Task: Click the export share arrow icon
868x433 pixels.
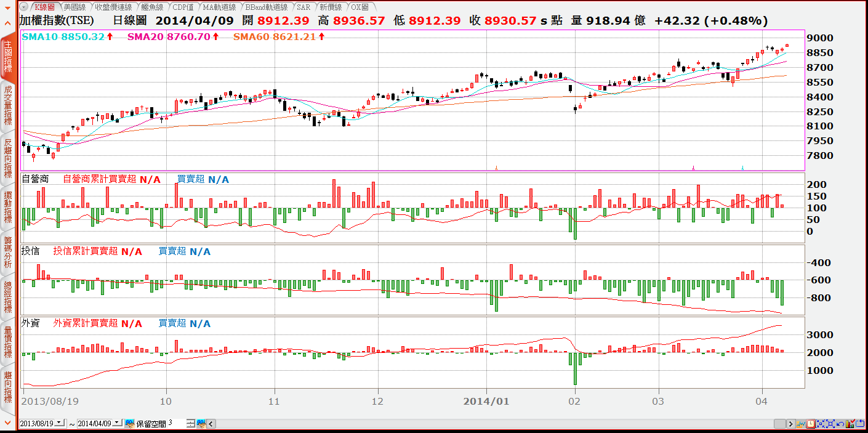Action: 860,424
